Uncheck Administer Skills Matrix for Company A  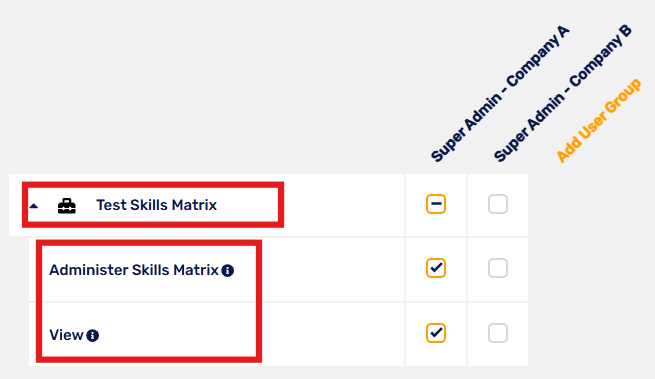[x=436, y=268]
